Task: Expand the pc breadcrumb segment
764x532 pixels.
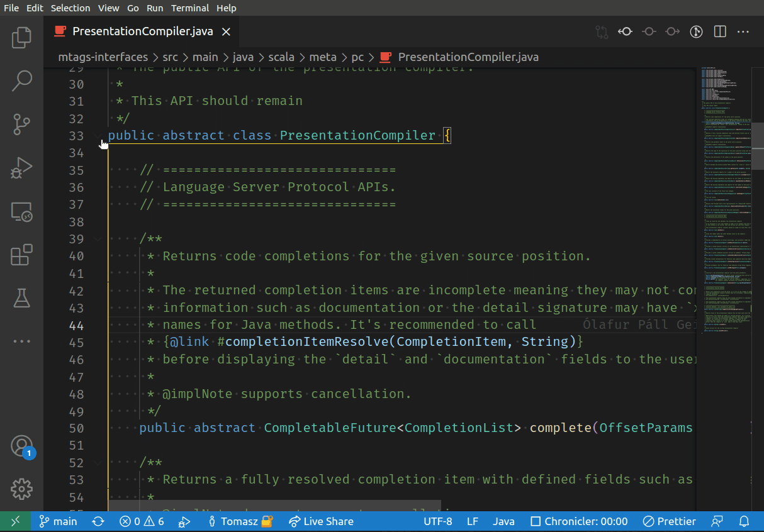Action: (357, 57)
